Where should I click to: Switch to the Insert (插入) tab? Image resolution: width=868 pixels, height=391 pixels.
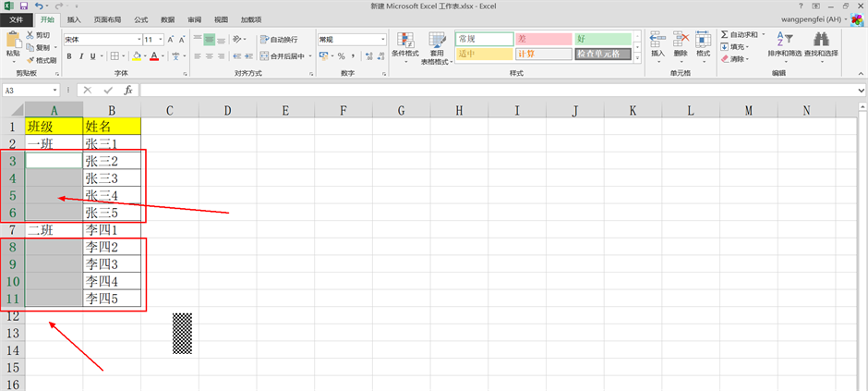(74, 18)
